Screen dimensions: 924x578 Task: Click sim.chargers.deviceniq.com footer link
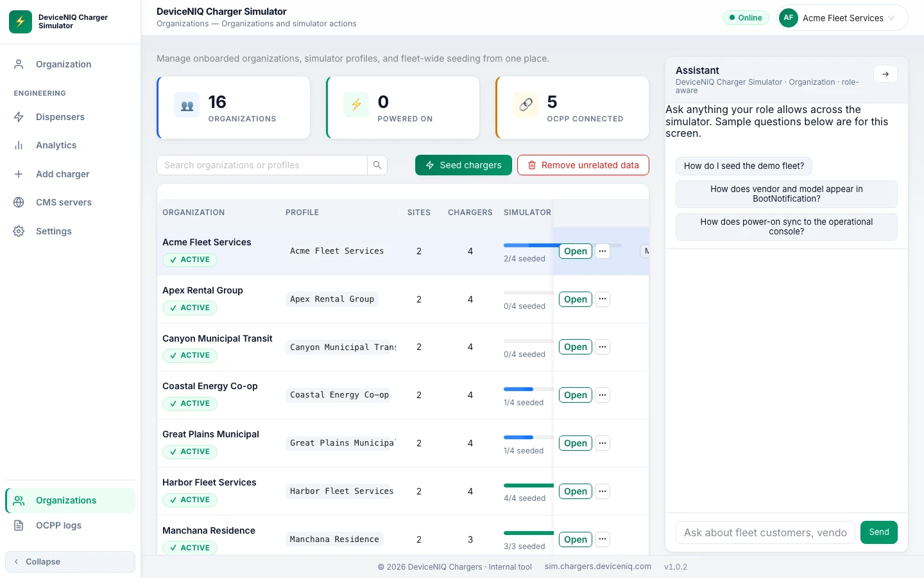click(x=598, y=566)
